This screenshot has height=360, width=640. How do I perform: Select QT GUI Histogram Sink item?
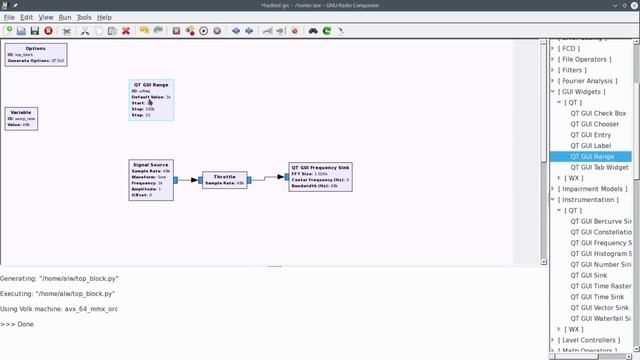601,253
